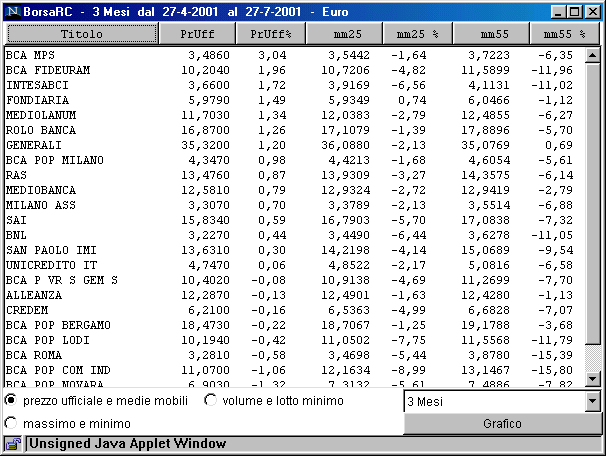Select the RAS row
Image resolution: width=606 pixels, height=456 pixels.
coord(294,175)
